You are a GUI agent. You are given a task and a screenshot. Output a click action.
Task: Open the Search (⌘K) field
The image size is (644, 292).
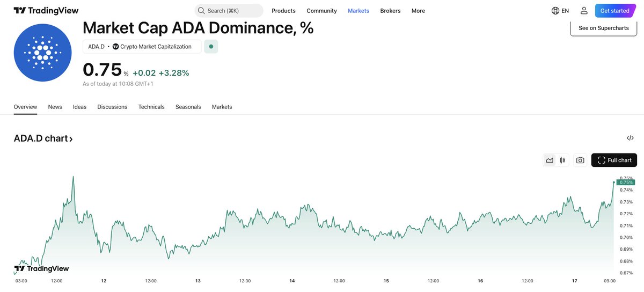229,11
